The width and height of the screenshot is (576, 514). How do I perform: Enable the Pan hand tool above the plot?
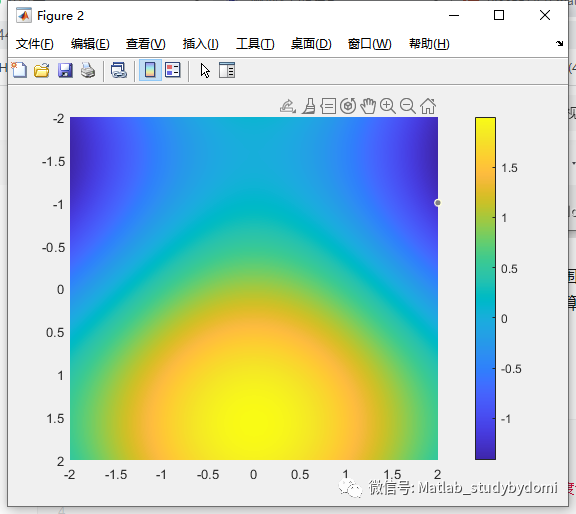click(x=368, y=106)
